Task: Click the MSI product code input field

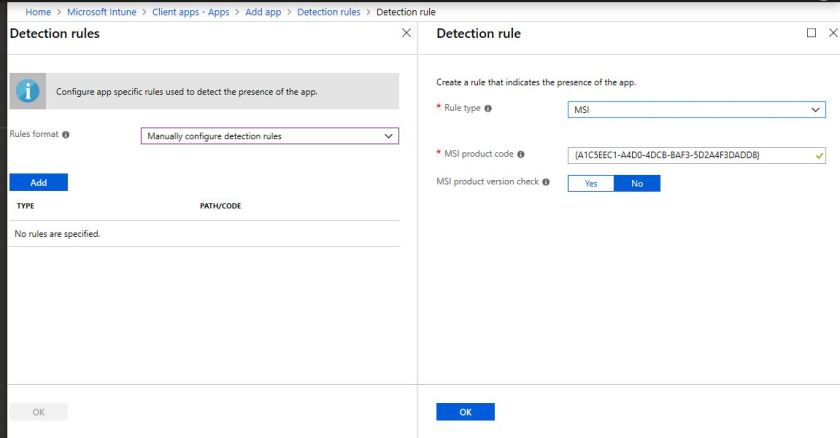Action: coord(690,155)
